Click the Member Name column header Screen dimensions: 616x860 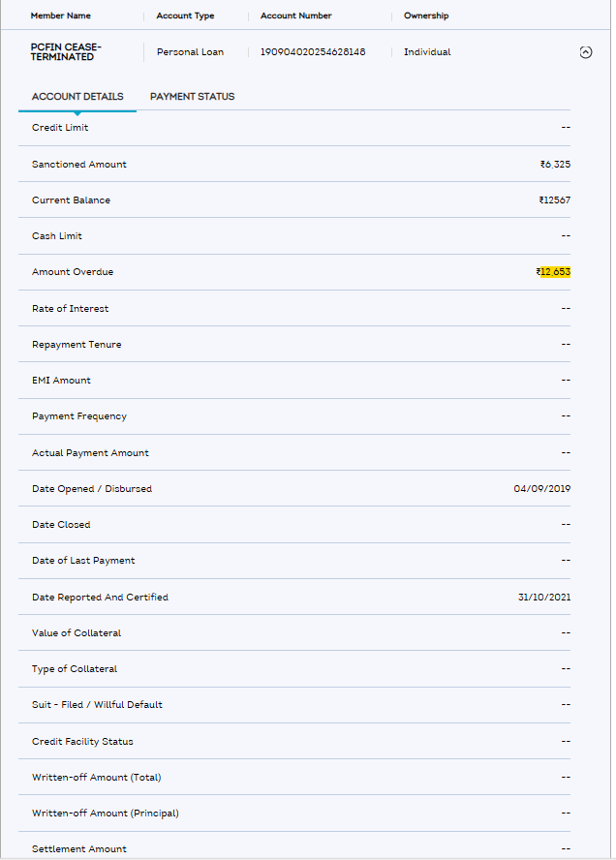pos(63,16)
